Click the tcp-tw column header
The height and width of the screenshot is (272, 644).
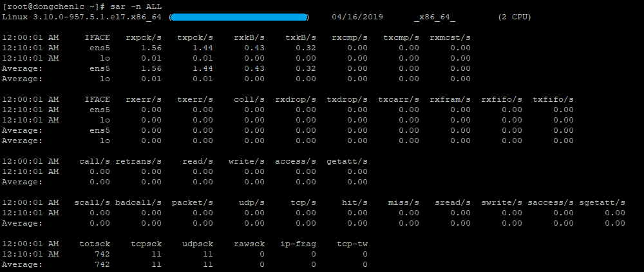[352, 244]
